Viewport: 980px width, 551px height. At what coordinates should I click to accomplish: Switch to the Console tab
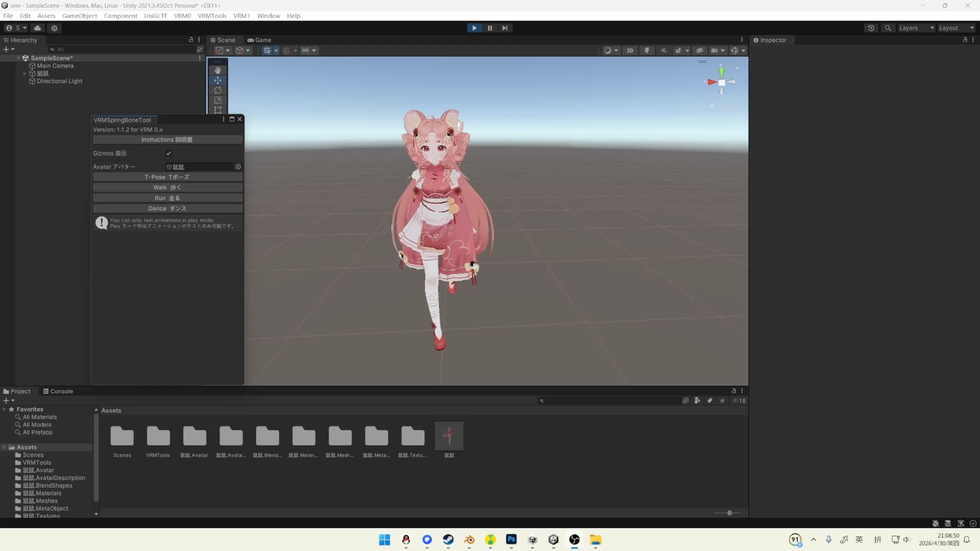[58, 391]
